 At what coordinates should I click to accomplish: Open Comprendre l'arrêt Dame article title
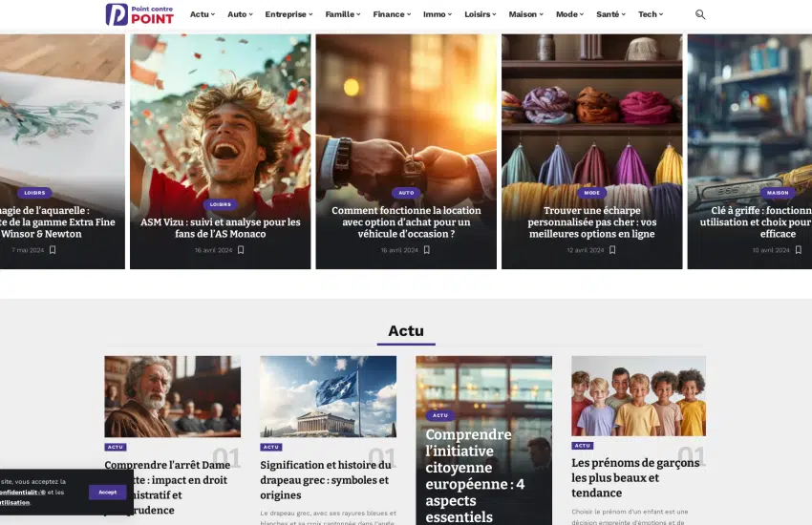click(x=167, y=487)
